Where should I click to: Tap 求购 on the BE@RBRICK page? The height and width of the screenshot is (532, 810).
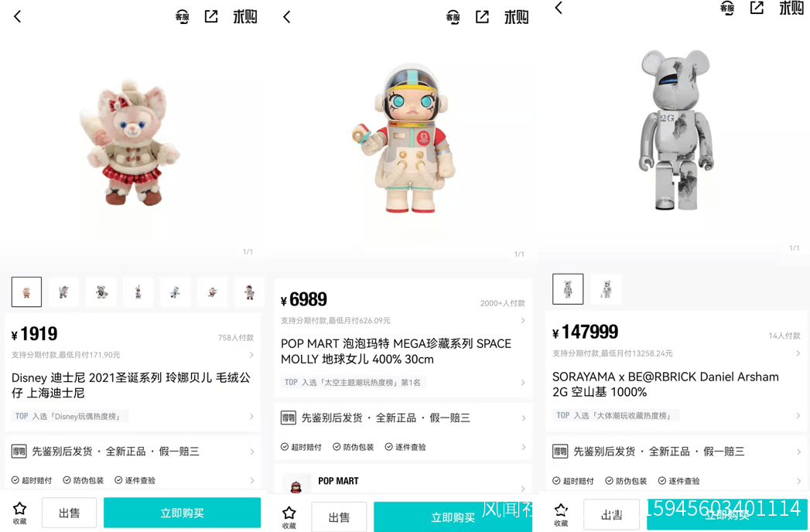(791, 8)
